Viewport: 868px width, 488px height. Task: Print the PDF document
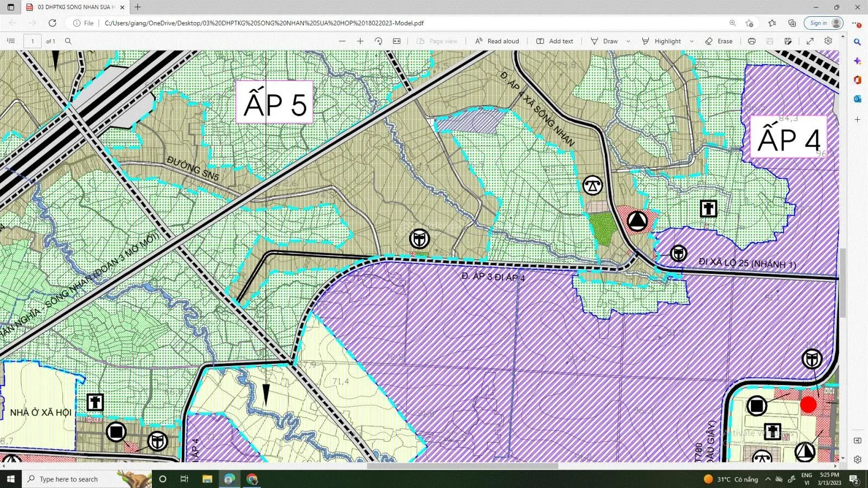tap(751, 41)
